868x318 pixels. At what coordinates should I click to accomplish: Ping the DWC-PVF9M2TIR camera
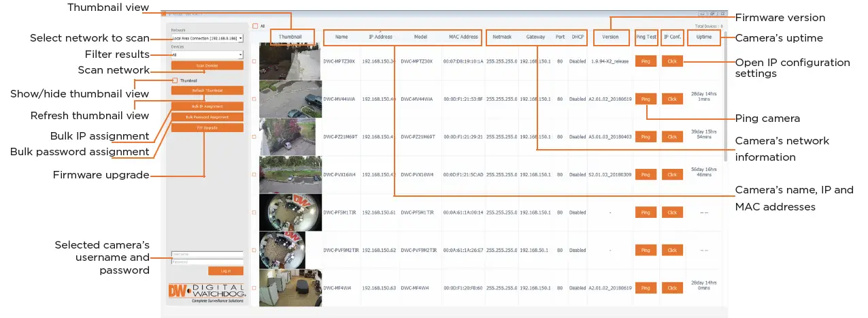point(646,251)
